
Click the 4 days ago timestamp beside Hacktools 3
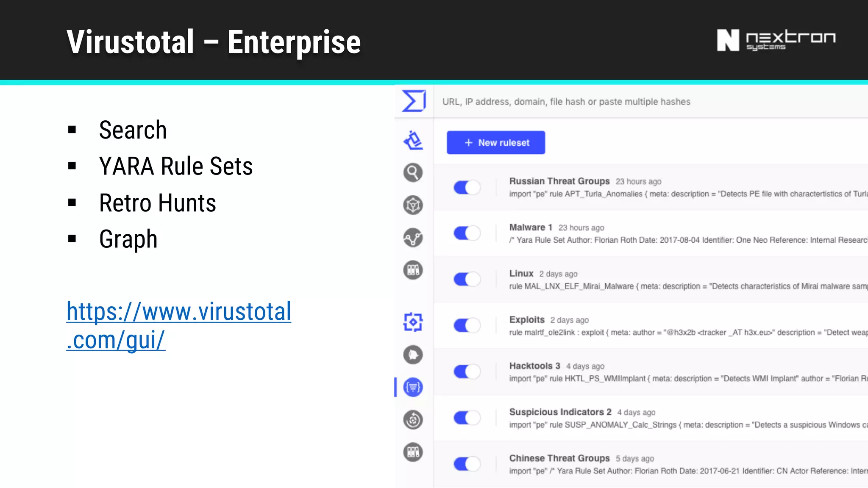click(585, 366)
